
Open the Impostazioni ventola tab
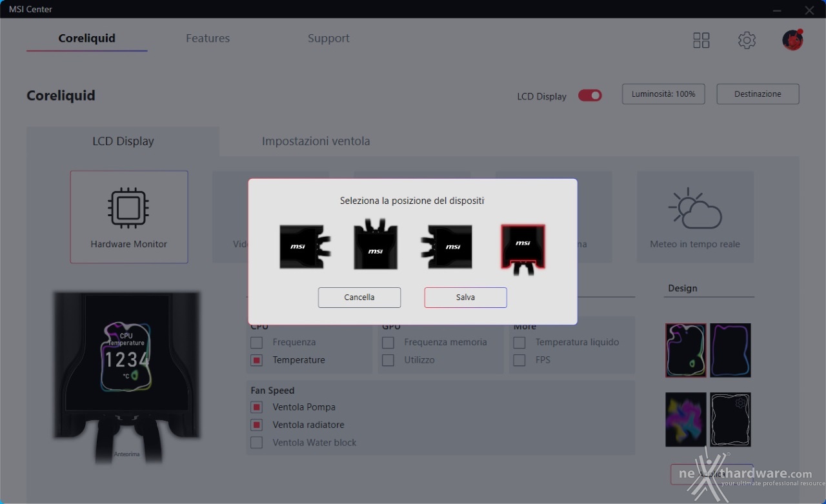[316, 141]
